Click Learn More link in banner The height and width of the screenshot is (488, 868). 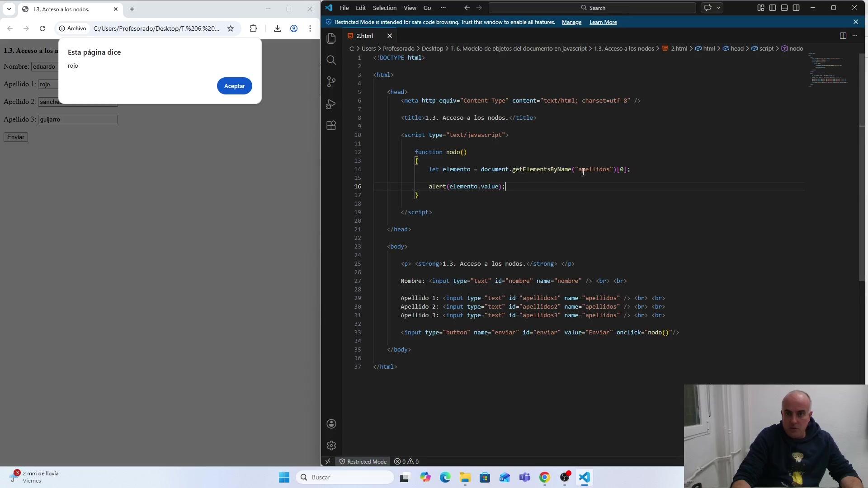coord(603,22)
